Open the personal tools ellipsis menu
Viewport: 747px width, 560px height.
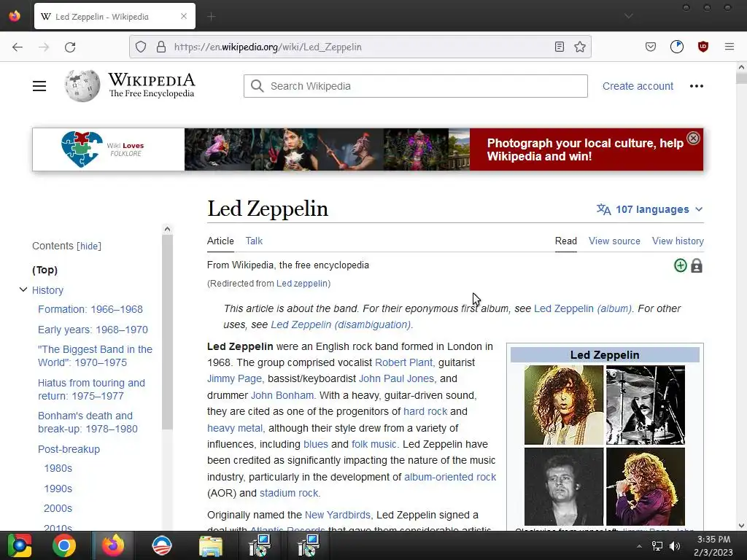tap(697, 86)
